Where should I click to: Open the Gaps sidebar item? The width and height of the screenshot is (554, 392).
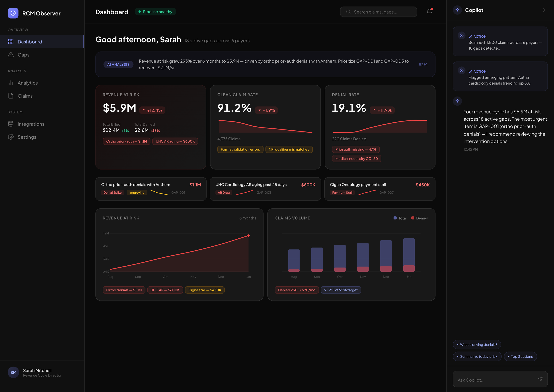pyautogui.click(x=23, y=55)
